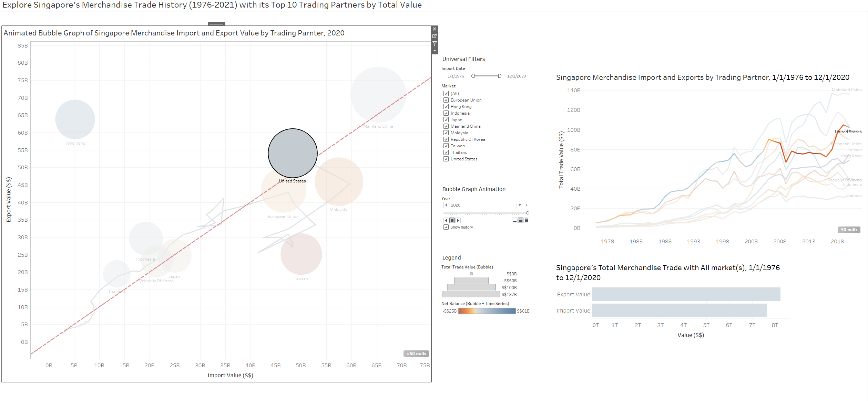
Task: Click the Go to Sheet icon
Action: point(435,36)
